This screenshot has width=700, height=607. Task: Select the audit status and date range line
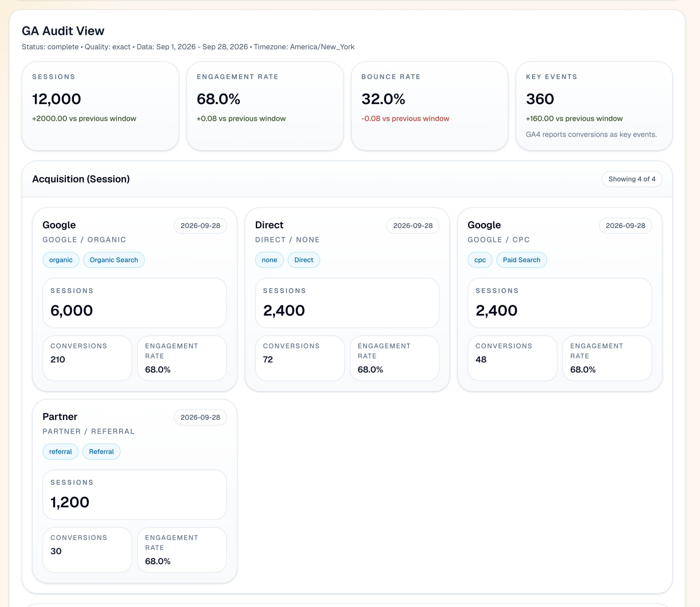(x=188, y=47)
